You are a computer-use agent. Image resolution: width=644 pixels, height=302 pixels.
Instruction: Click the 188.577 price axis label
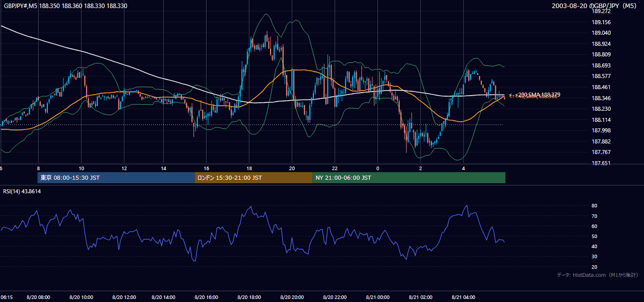pos(602,76)
